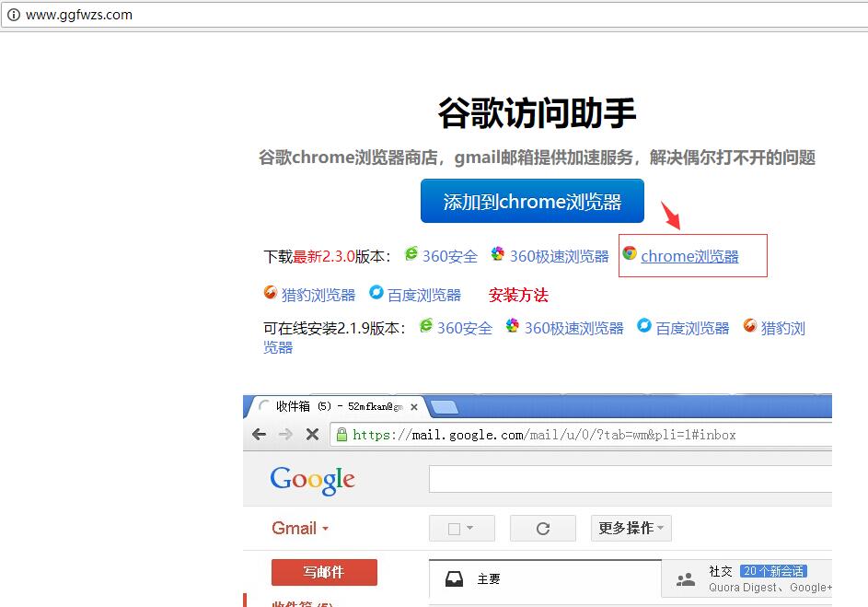Open 百度浏览器 link in 2.1.9 install row
Screen dimensions: 868x607
(x=692, y=329)
